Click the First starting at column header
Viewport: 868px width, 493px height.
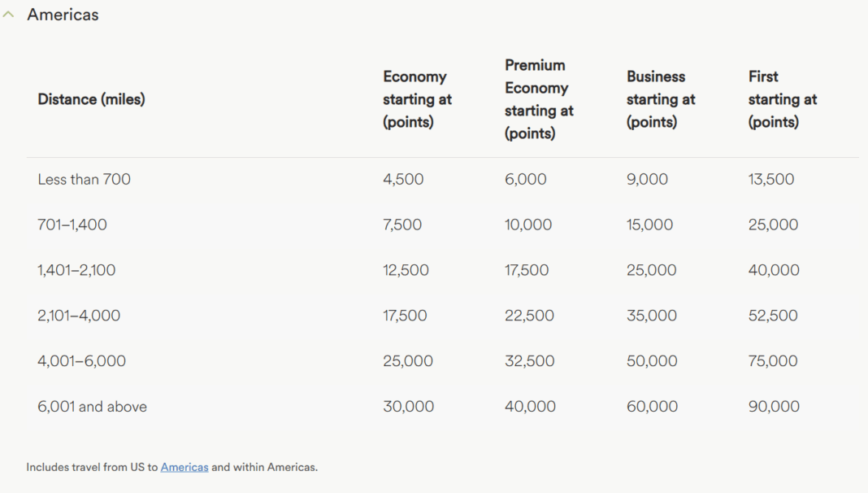tap(783, 99)
